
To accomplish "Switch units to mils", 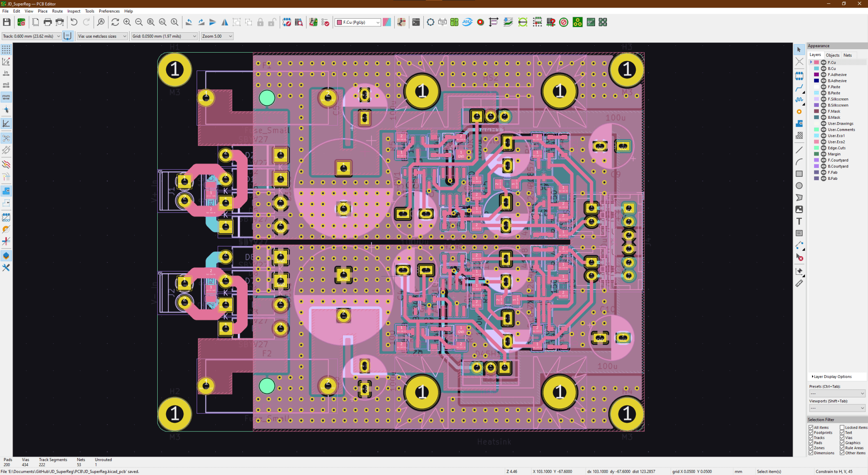I will pos(6,85).
